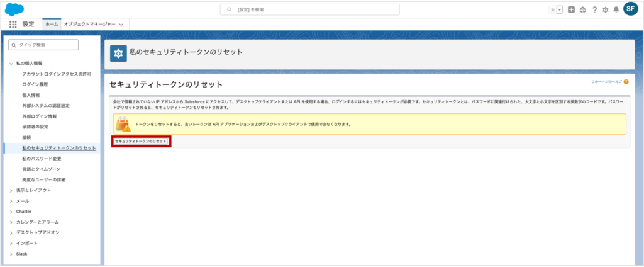This screenshot has width=644, height=267.
Task: View notifications bell icon
Action: point(616,10)
